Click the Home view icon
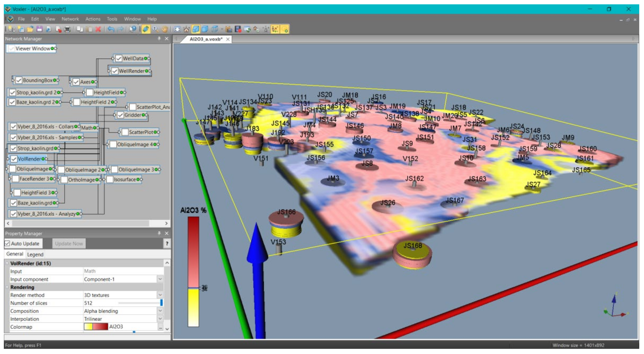 (187, 29)
